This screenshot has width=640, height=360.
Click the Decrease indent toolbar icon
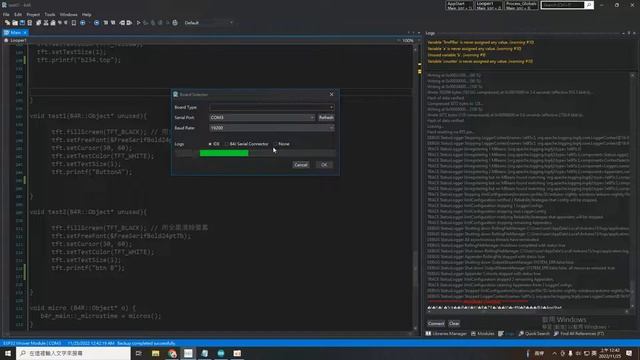click(x=122, y=23)
